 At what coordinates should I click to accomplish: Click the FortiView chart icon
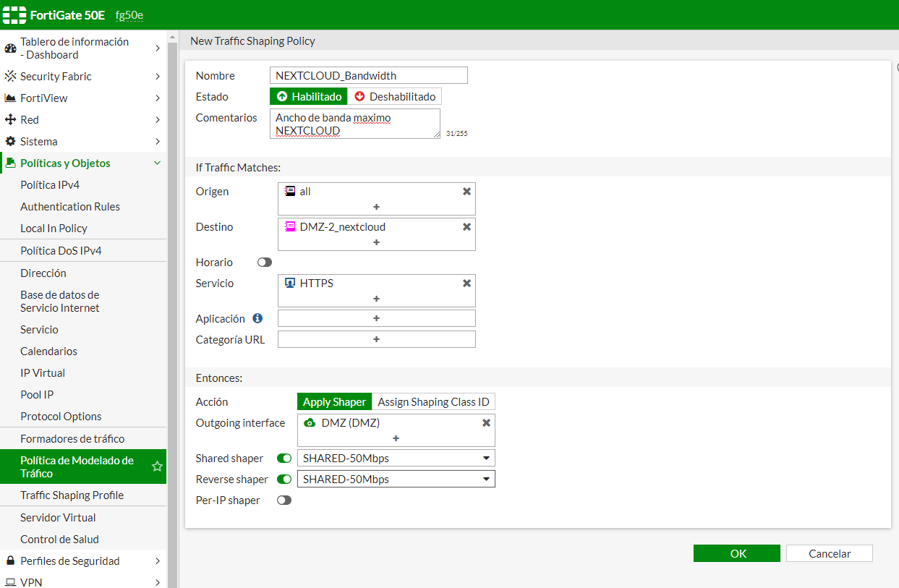click(x=10, y=98)
